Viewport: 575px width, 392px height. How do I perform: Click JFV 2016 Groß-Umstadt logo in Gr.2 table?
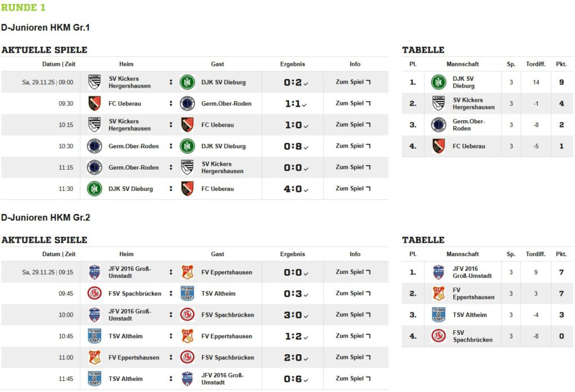point(439,272)
